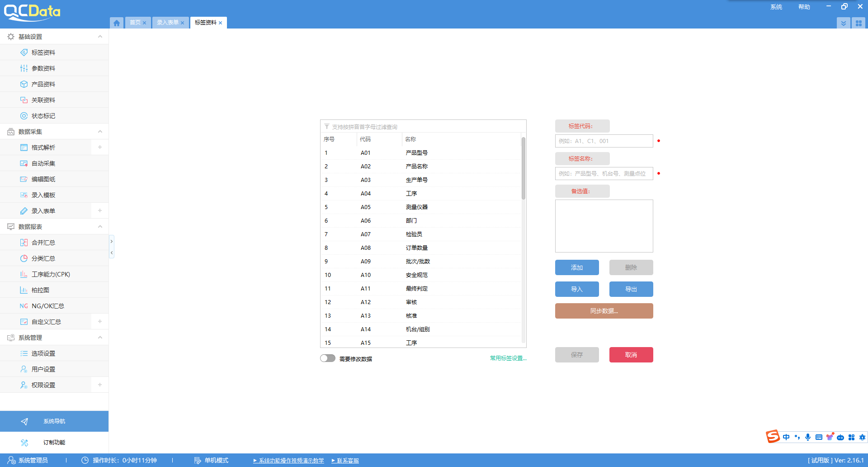Screen dimensions: 868x467
Task: Open 参数资料 in the sidebar
Action: [x=43, y=68]
